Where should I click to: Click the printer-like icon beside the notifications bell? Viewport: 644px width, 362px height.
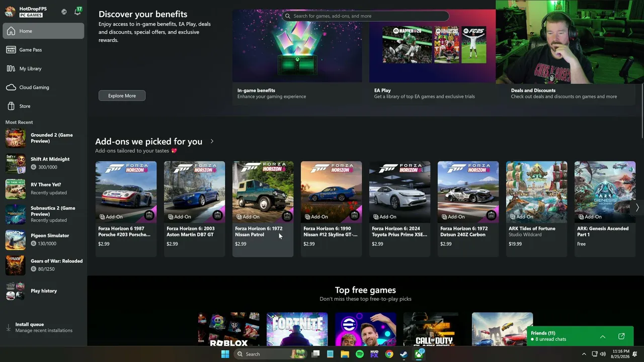point(64,12)
